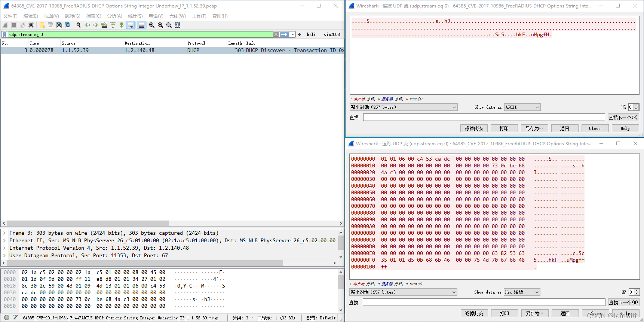Open 整个对话 dropdown in lower stream window
Screen dimensions: 644x322
coord(404,292)
